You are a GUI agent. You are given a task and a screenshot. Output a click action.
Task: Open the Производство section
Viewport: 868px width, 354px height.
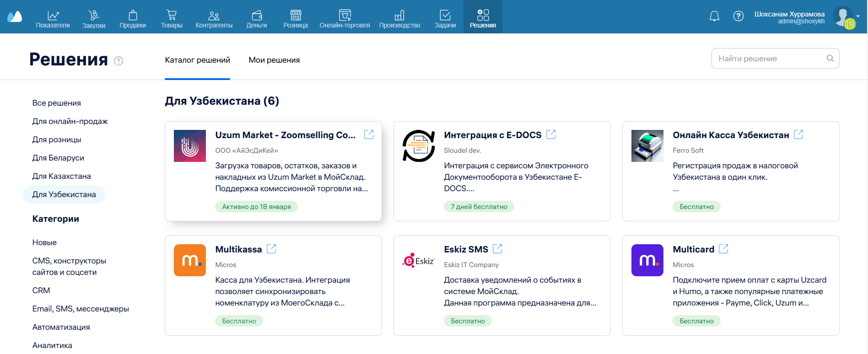(x=399, y=19)
